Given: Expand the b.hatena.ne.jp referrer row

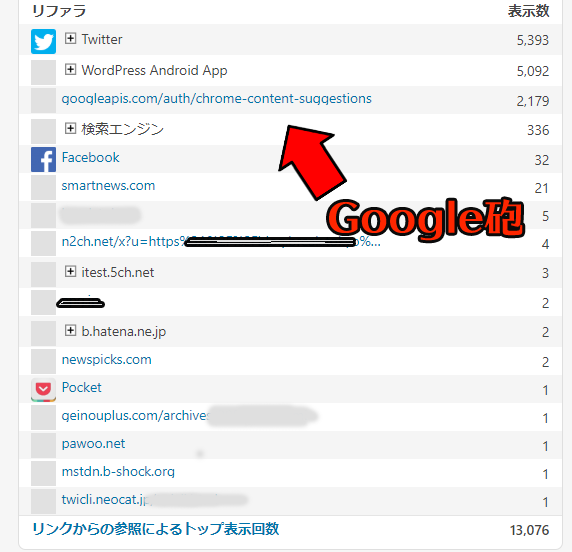Looking at the screenshot, I should (x=70, y=331).
